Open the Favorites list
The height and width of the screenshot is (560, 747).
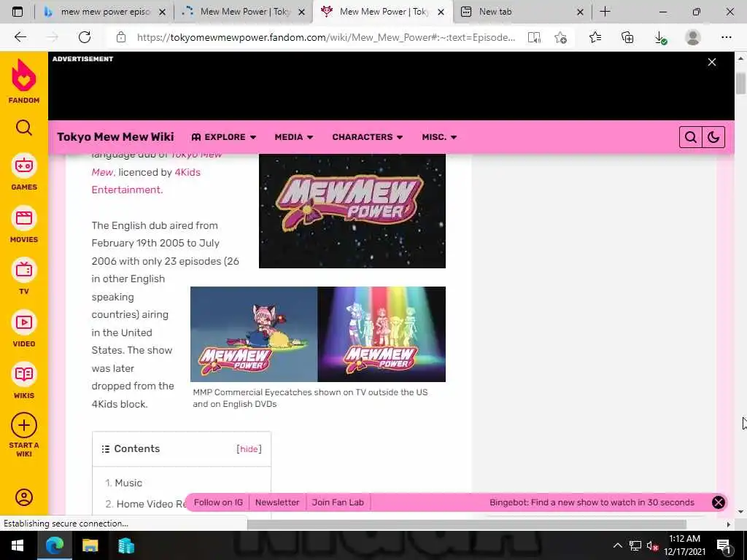pos(595,37)
